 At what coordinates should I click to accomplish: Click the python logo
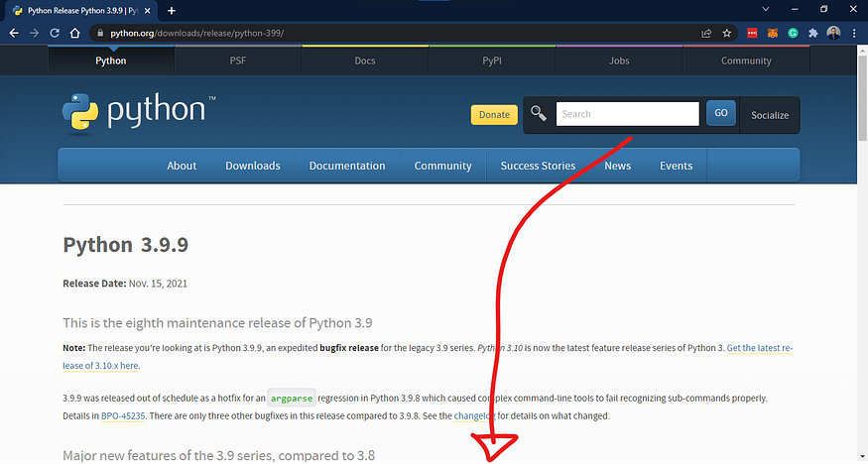click(139, 113)
